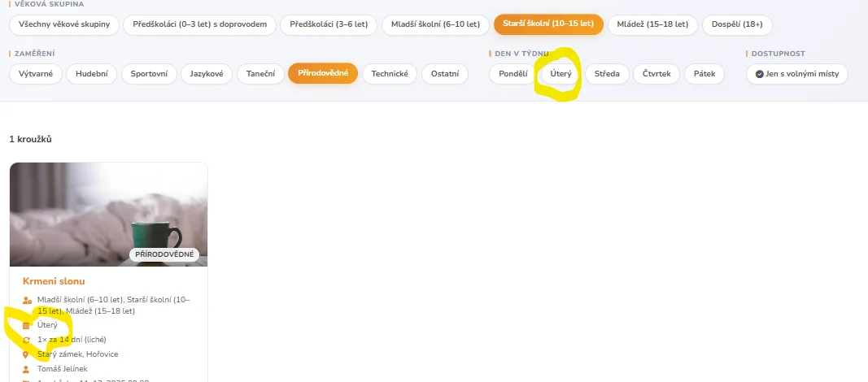Image resolution: width=868 pixels, height=382 pixels.
Task: Click the calendar icon beside 'Úterý'
Action: pos(26,326)
